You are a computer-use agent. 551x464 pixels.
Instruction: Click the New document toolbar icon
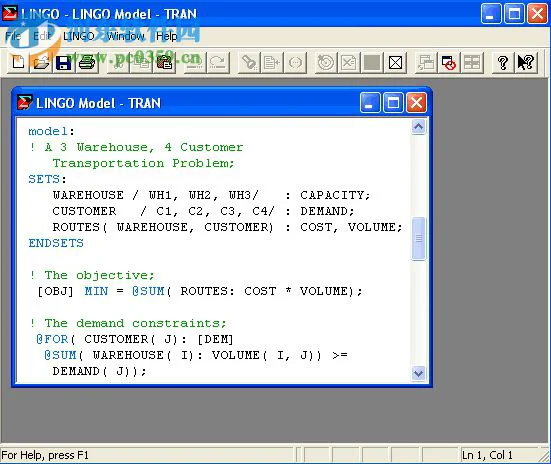click(18, 63)
